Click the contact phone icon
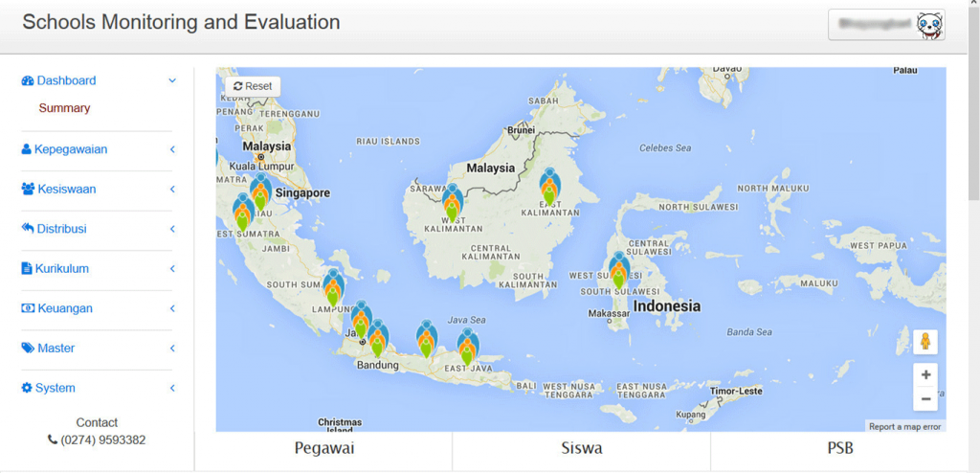Screen dimensions: 980x473 [x=53, y=440]
